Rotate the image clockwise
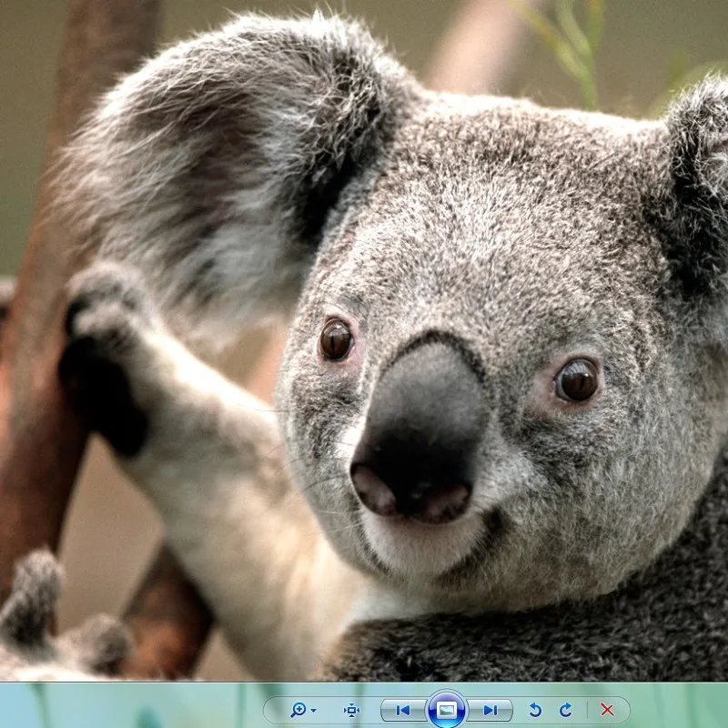This screenshot has height=728, width=728. point(565,710)
